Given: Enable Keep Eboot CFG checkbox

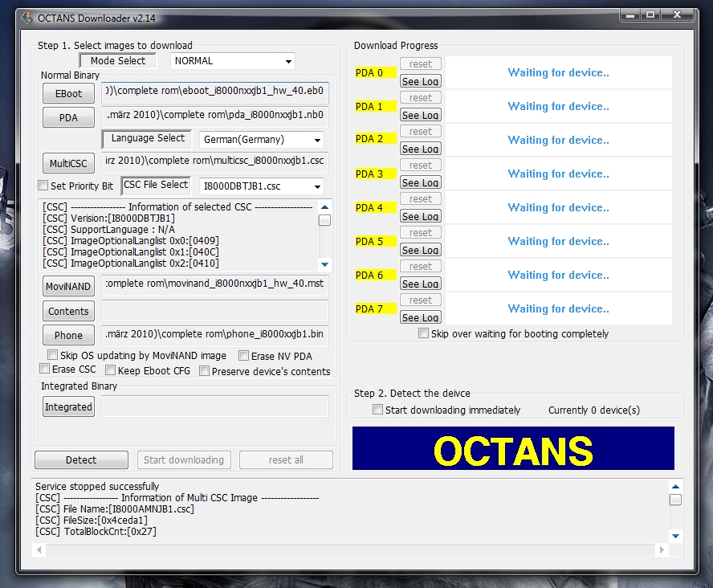Looking at the screenshot, I should tap(110, 370).
